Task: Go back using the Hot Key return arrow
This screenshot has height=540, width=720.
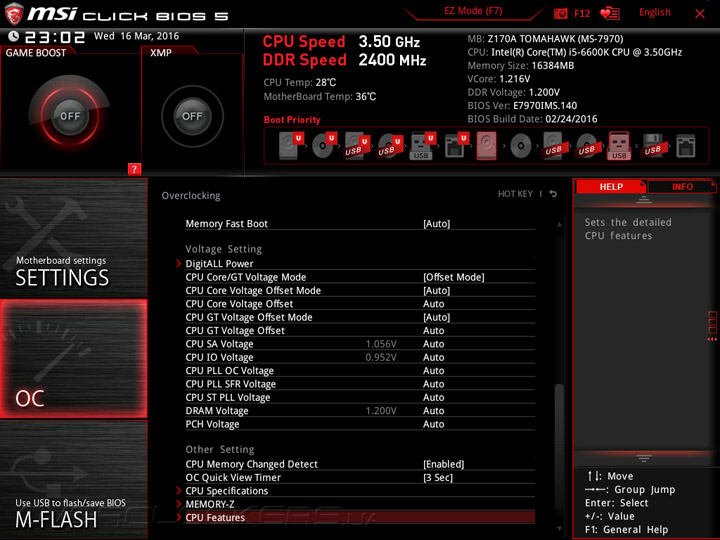Action: click(x=553, y=194)
